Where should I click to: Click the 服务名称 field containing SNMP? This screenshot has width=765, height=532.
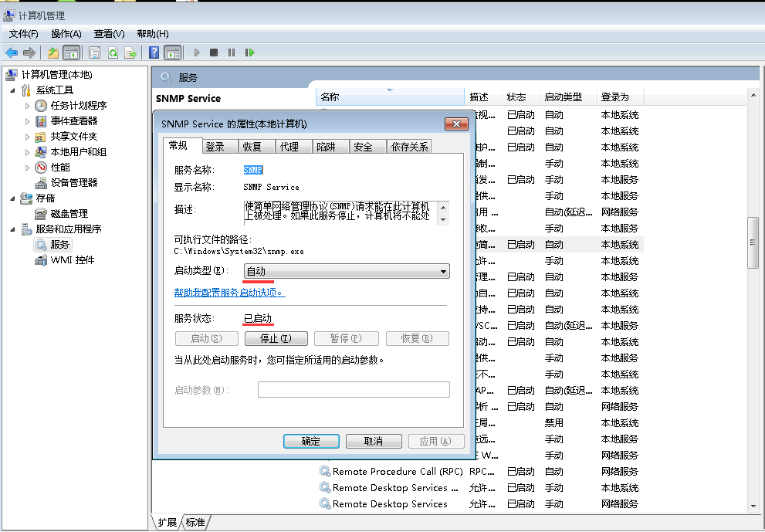[x=253, y=170]
